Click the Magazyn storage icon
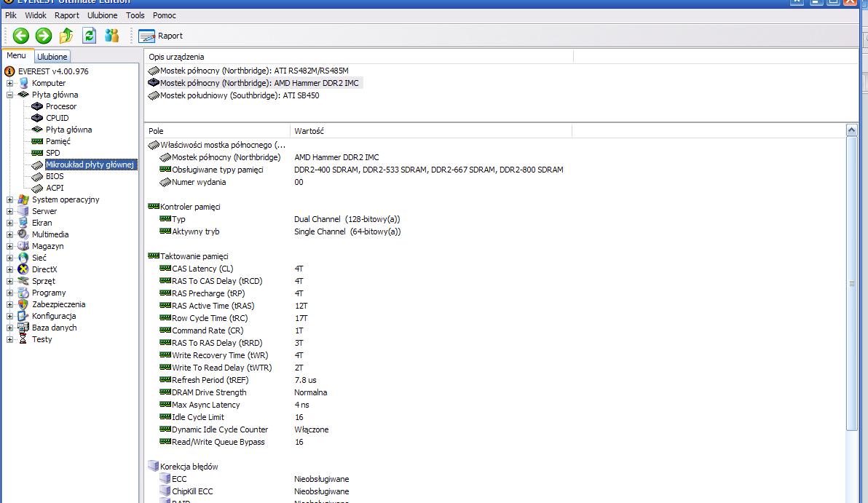 click(23, 246)
